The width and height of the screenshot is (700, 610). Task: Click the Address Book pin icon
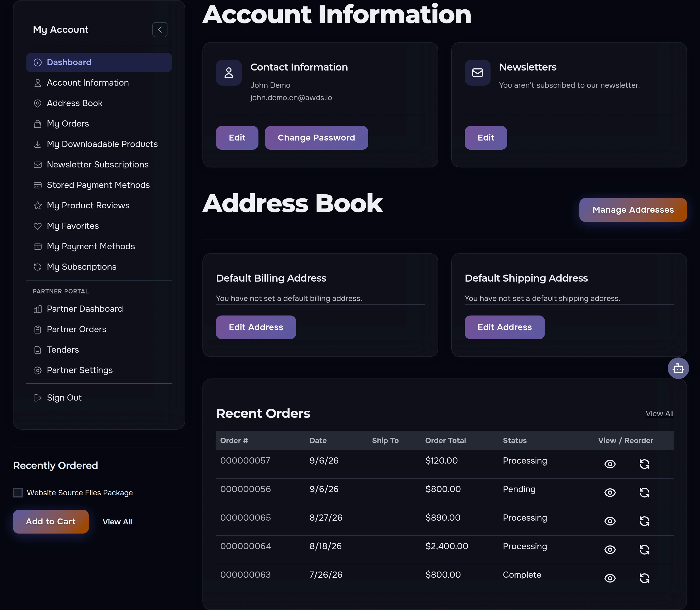coord(38,103)
